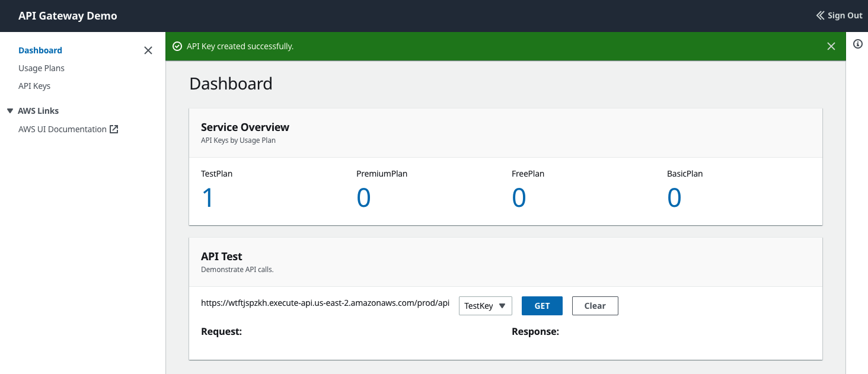Screen dimensions: 868x374
Task: Click the green success checkmark icon
Action: 177,46
